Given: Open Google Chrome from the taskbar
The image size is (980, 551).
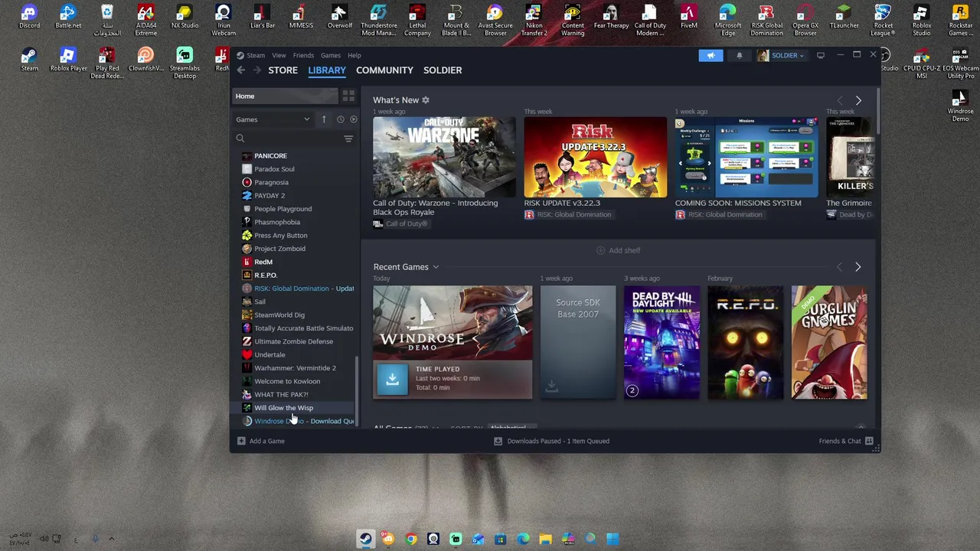Looking at the screenshot, I should pyautogui.click(x=411, y=539).
